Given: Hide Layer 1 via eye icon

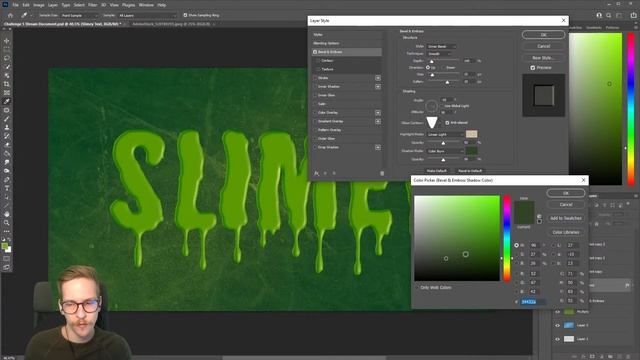Looking at the screenshot, I should coord(557,339).
